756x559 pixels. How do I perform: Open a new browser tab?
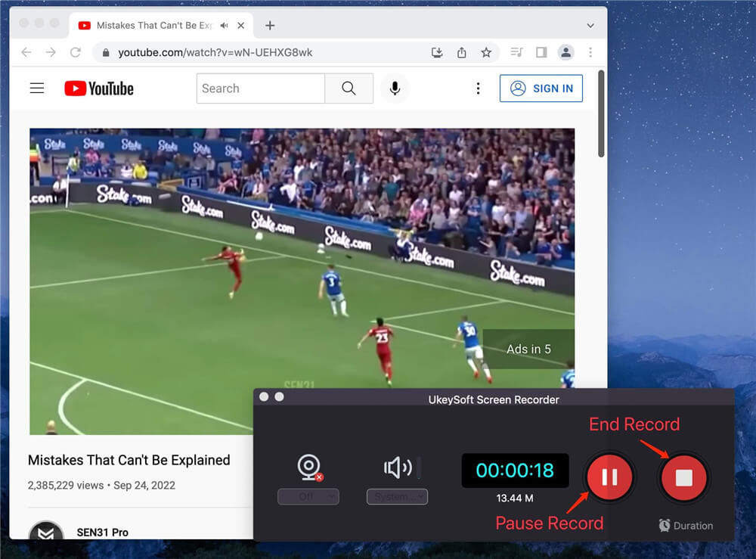coord(270,26)
